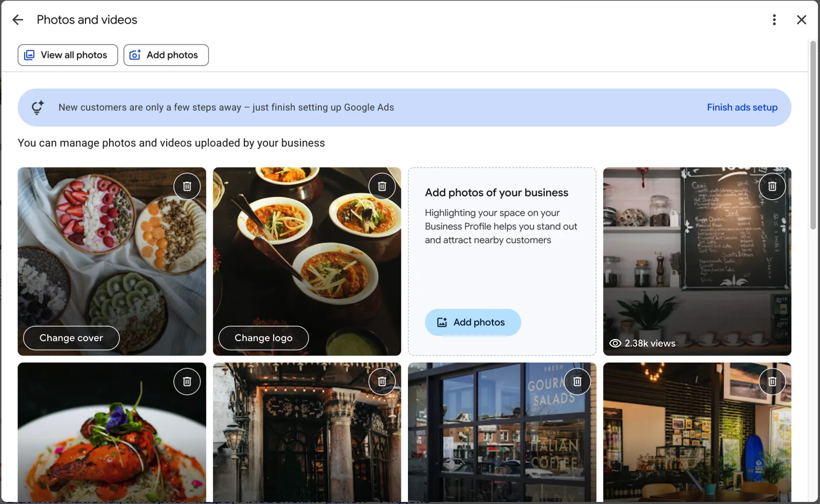Delete the chalkboard menu cafe photo
The width and height of the screenshot is (820, 504).
[x=772, y=186]
